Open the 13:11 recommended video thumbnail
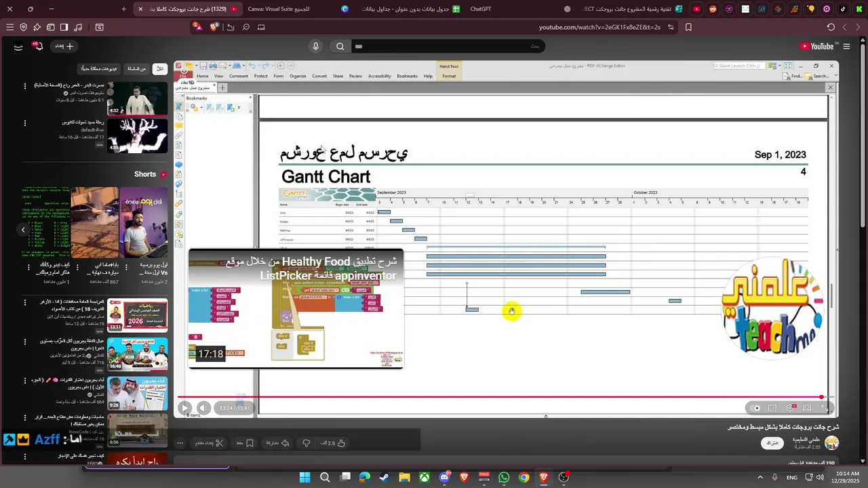 point(138,315)
